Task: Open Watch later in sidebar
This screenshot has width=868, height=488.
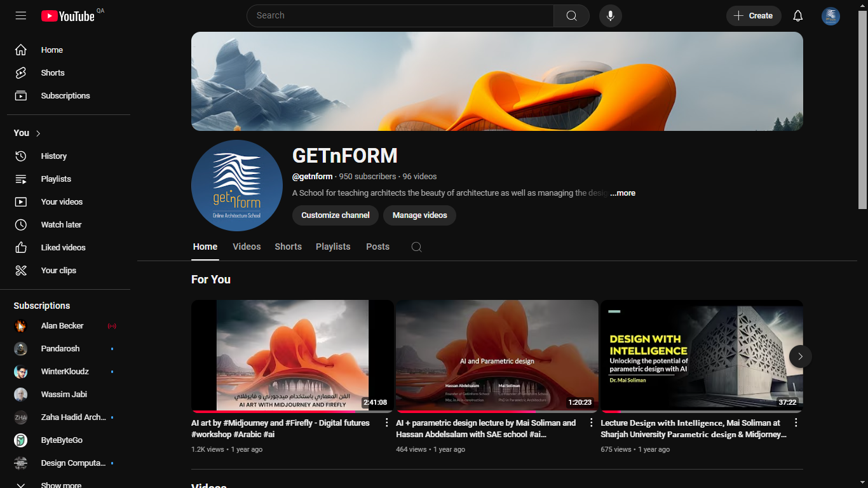Action: click(x=61, y=225)
